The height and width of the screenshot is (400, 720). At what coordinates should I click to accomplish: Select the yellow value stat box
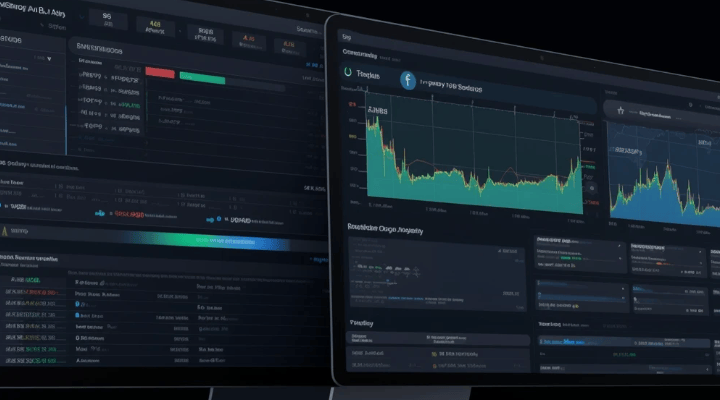click(x=153, y=26)
